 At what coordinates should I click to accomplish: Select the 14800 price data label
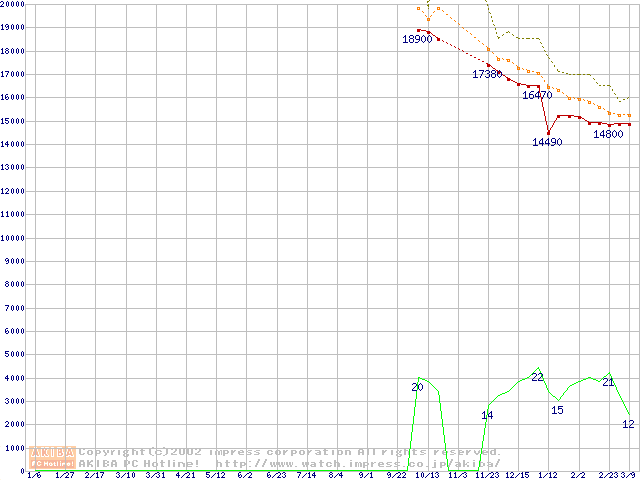[x=609, y=134]
